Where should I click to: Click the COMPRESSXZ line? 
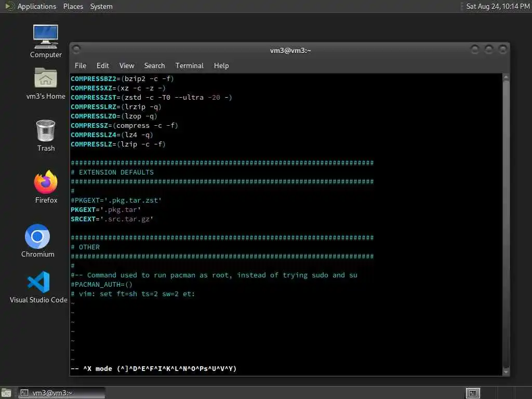point(118,88)
